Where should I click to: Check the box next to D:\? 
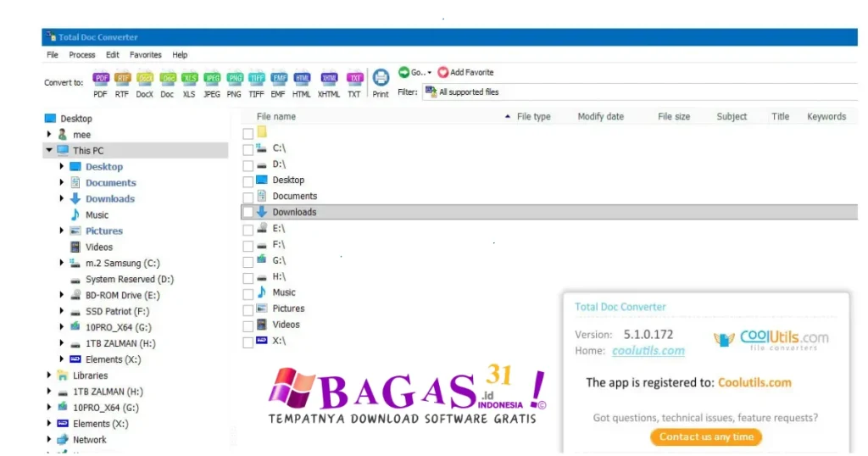248,165
